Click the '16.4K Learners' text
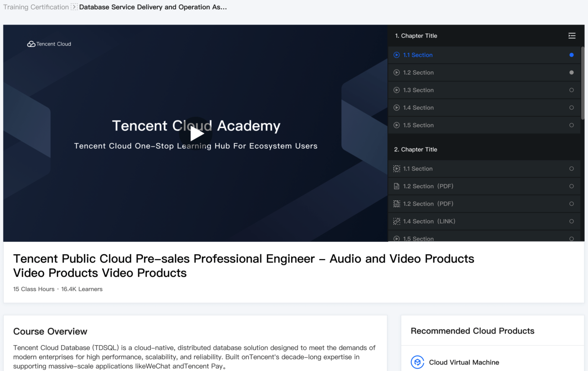The image size is (588, 371). (x=82, y=289)
